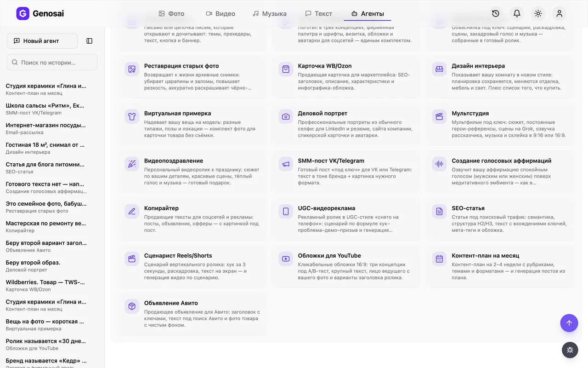Open history item Это семейное фото

pos(46,207)
